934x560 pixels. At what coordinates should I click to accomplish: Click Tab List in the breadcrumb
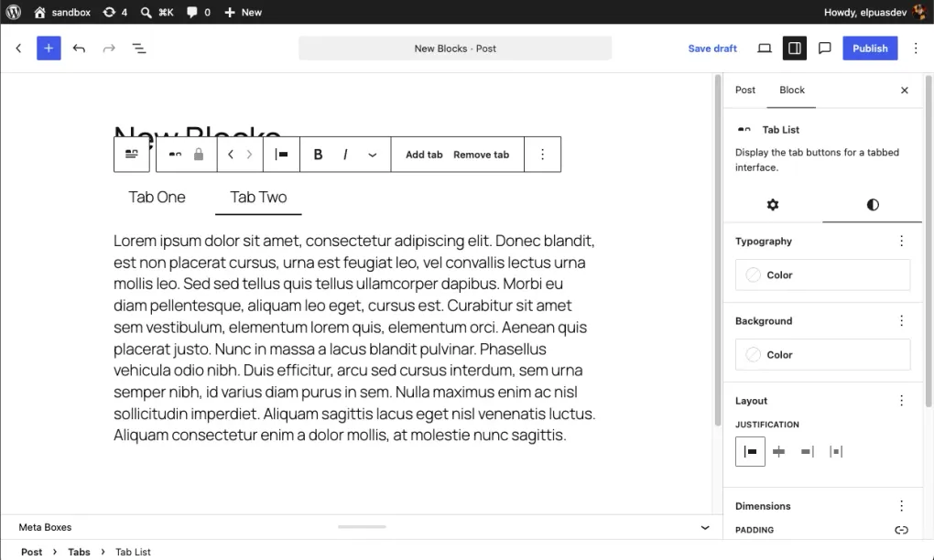pyautogui.click(x=133, y=552)
